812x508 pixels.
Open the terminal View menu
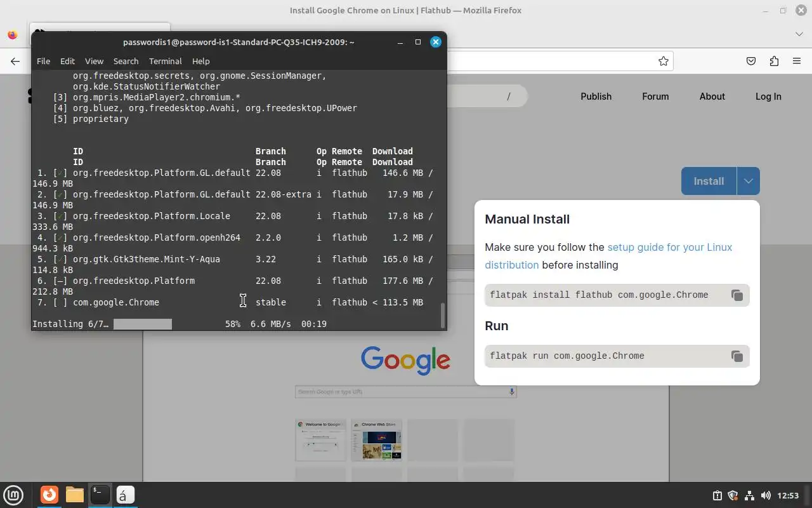click(94, 61)
